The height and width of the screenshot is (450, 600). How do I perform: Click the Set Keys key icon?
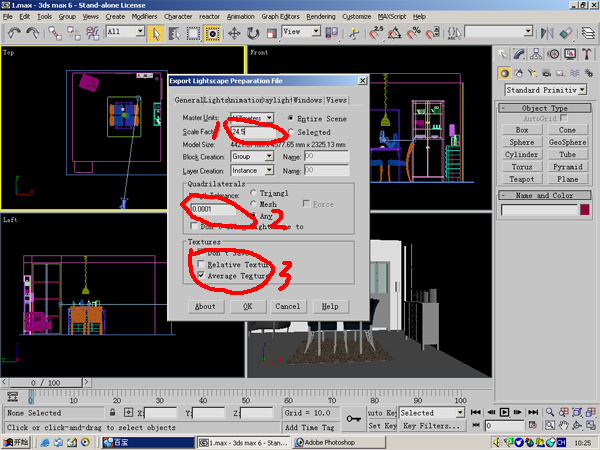pyautogui.click(x=353, y=418)
